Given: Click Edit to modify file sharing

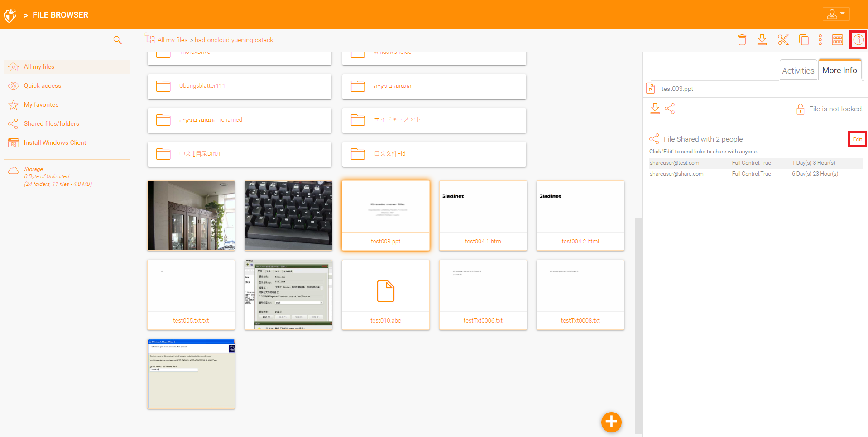Looking at the screenshot, I should pyautogui.click(x=857, y=139).
